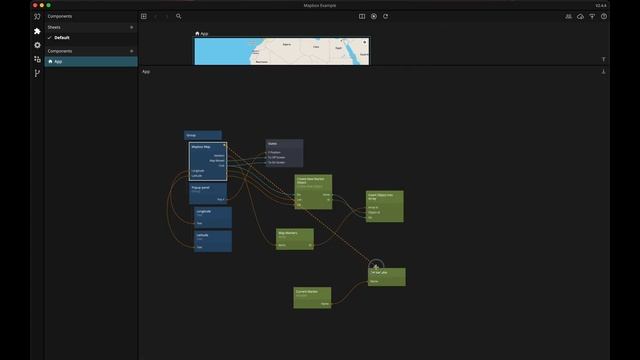Select the Create New Record node

coord(313,192)
